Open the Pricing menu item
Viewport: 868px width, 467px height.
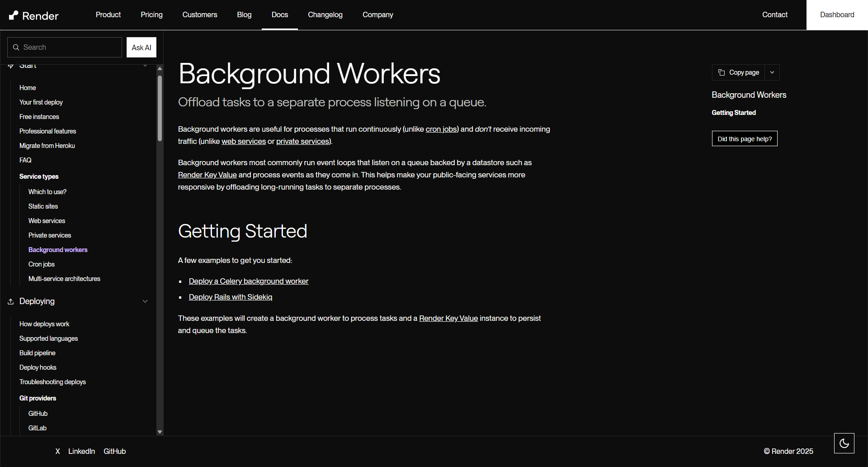151,15
